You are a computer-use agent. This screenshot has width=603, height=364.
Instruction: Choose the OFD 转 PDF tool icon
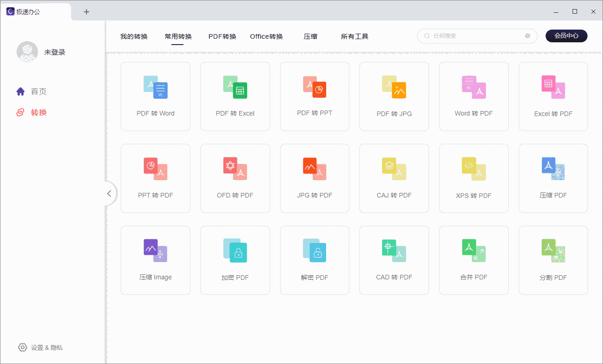pos(235,169)
